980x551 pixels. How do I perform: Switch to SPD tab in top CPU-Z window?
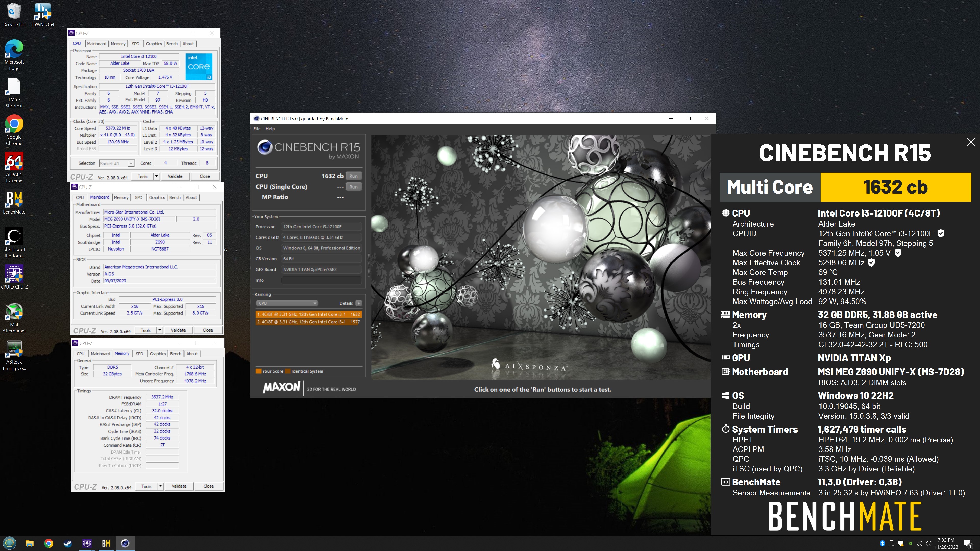[x=136, y=44]
